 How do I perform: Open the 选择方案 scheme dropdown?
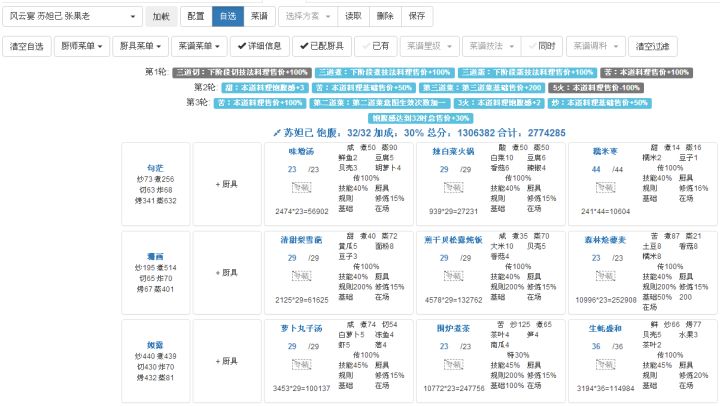308,16
